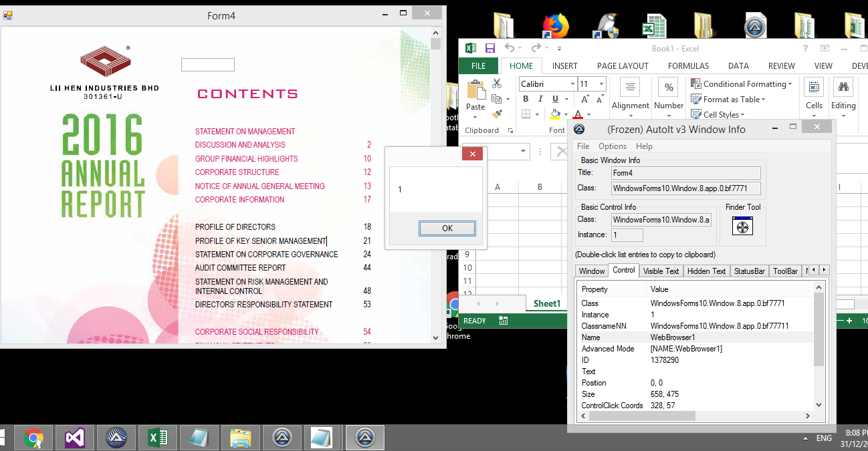
Task: Click the AutoIt list horizontal scrollbar thumb
Action: point(641,416)
